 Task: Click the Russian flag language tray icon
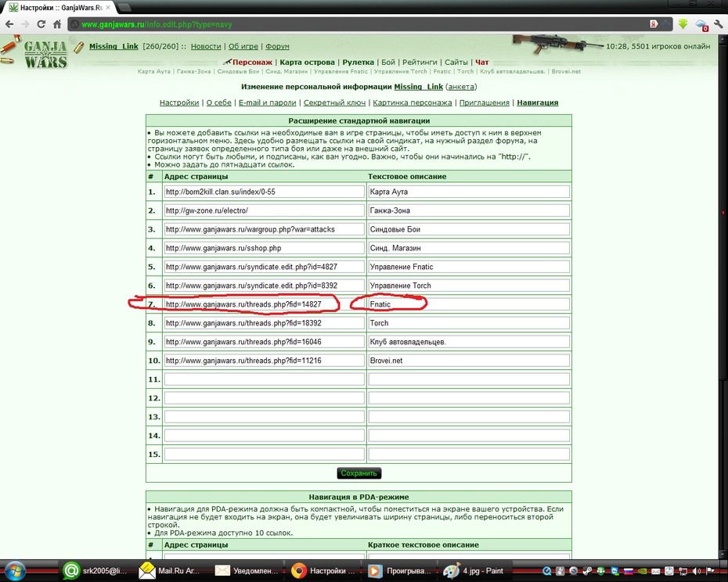pos(629,571)
